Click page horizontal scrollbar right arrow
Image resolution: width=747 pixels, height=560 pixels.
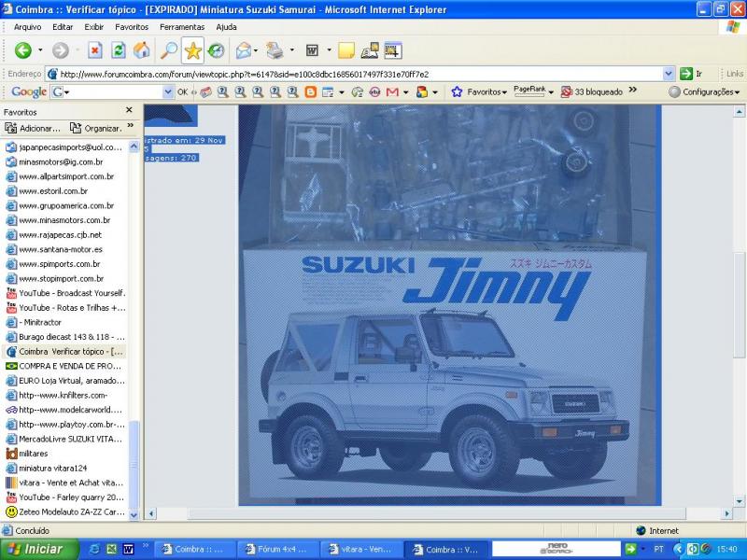(x=727, y=513)
